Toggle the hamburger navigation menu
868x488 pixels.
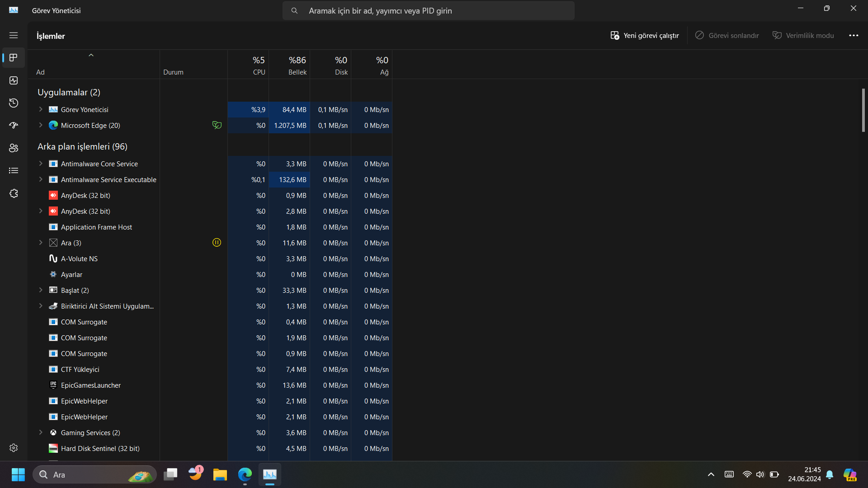pos(14,35)
